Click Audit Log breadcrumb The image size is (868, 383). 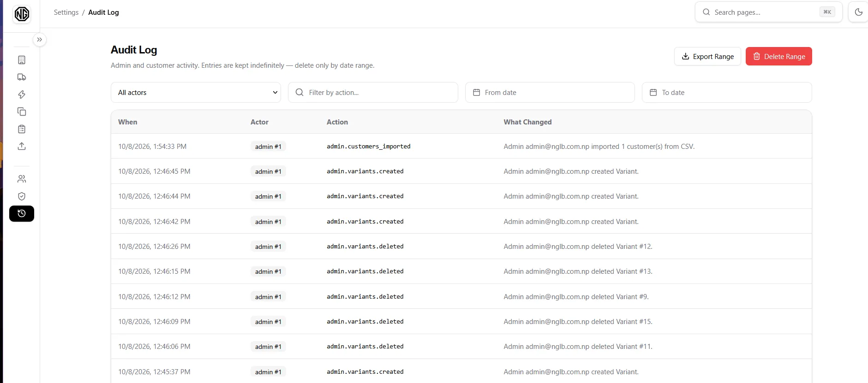click(103, 12)
